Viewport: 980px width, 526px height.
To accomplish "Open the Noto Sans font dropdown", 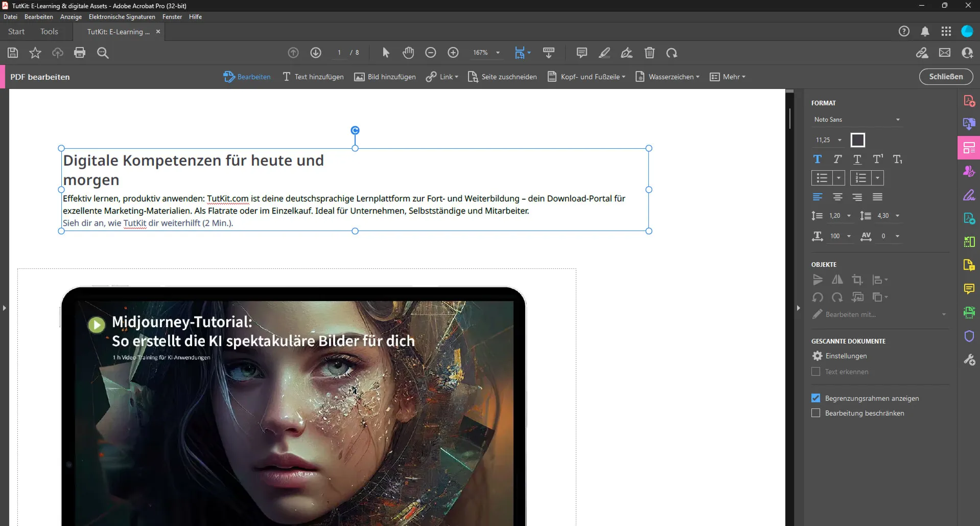I will pyautogui.click(x=856, y=120).
